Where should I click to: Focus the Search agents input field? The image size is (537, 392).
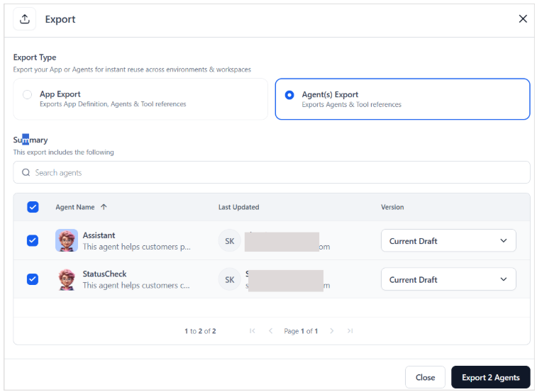(272, 172)
